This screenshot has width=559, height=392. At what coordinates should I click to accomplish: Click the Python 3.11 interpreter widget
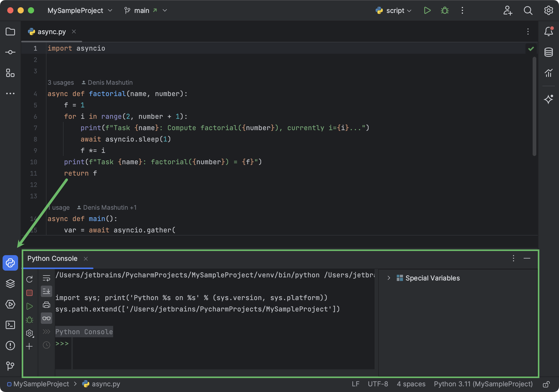(x=483, y=384)
